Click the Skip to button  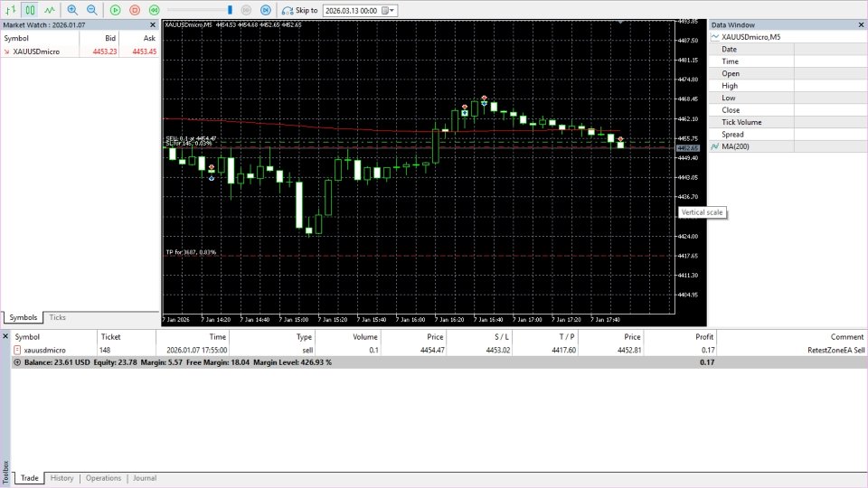click(299, 10)
